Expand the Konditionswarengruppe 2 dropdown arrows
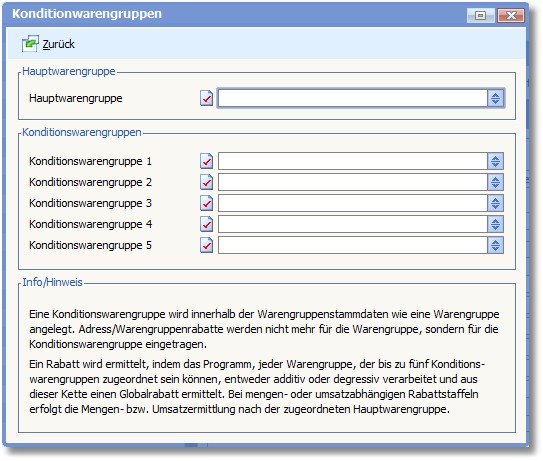The width and height of the screenshot is (543, 461). (x=495, y=182)
